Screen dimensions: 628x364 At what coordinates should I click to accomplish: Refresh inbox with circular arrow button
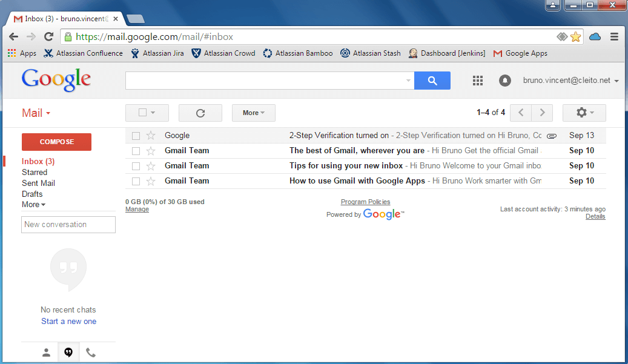click(200, 113)
